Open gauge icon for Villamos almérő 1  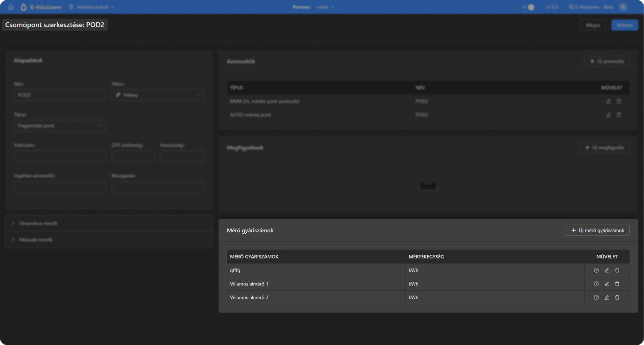click(596, 284)
